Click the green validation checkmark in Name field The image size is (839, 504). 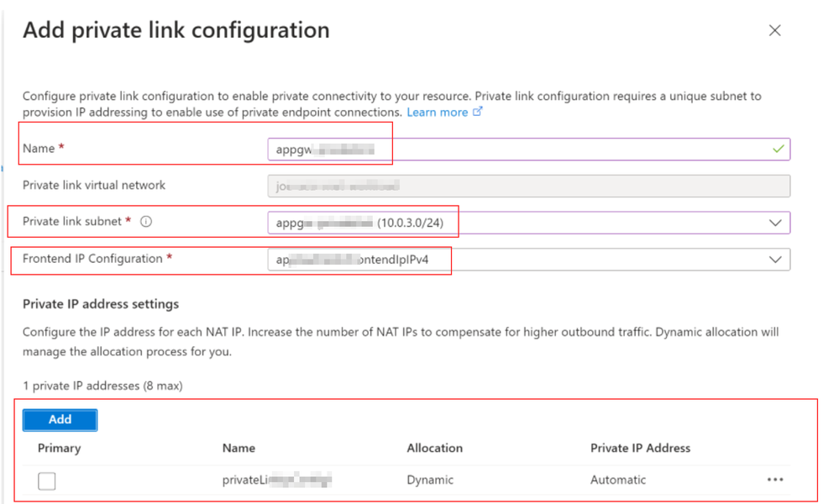(778, 149)
